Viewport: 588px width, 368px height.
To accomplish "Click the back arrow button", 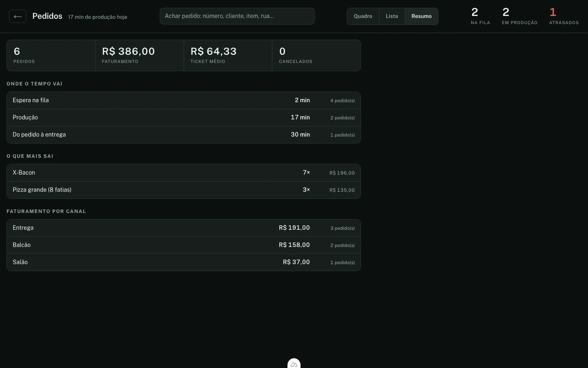I will [18, 16].
